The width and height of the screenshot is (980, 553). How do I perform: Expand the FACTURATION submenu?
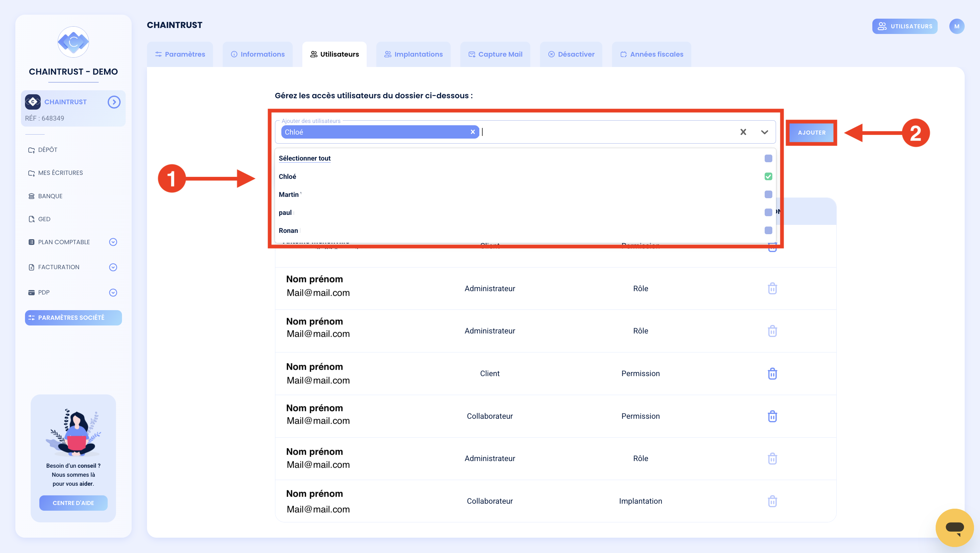click(113, 268)
